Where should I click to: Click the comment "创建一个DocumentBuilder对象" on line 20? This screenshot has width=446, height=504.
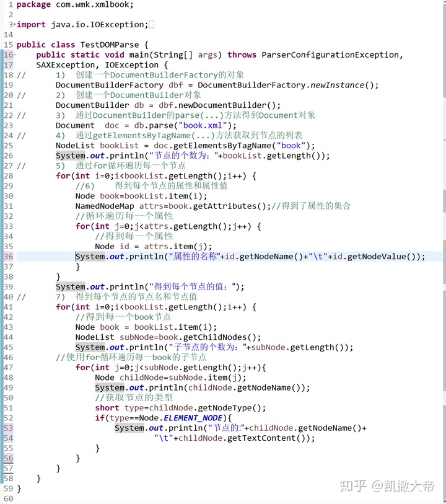138,95
